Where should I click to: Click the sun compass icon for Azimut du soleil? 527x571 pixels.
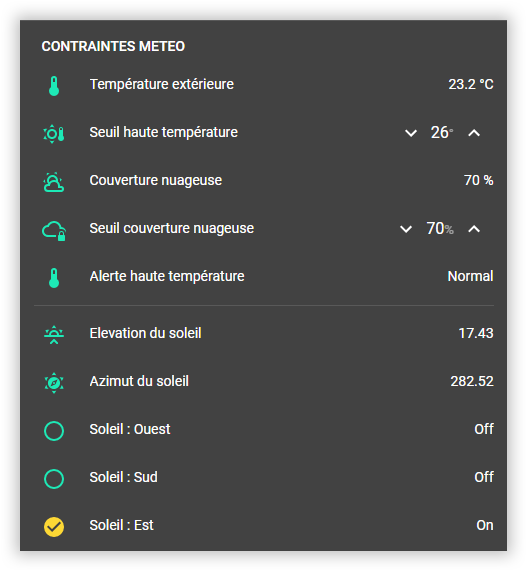click(54, 383)
